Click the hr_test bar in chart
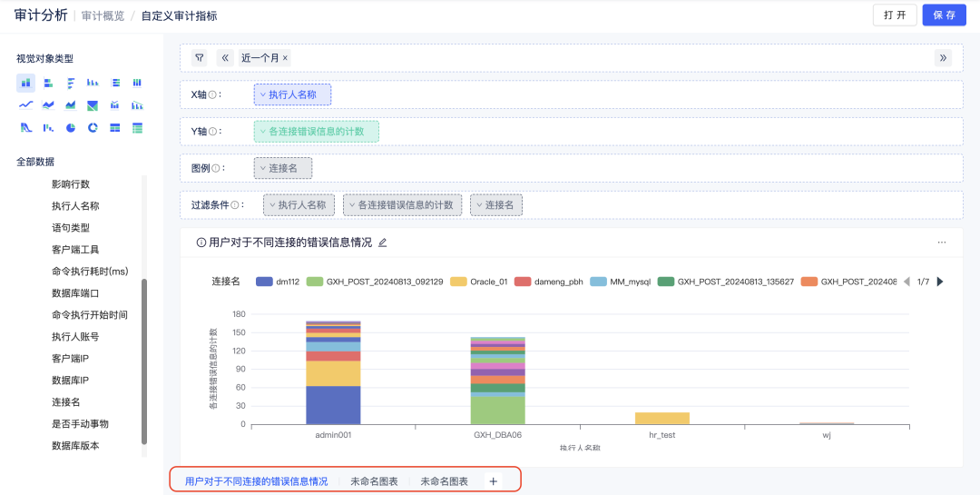 pyautogui.click(x=662, y=418)
